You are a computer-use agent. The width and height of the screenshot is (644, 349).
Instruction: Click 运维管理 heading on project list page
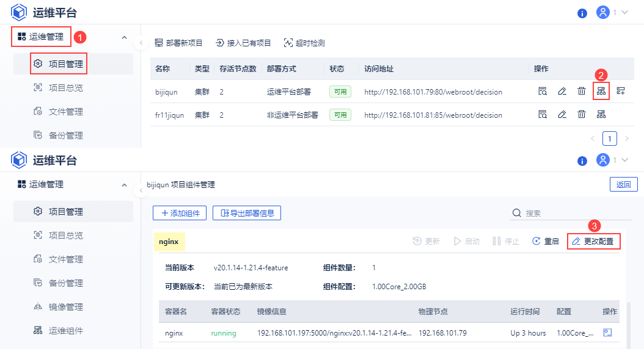click(41, 37)
